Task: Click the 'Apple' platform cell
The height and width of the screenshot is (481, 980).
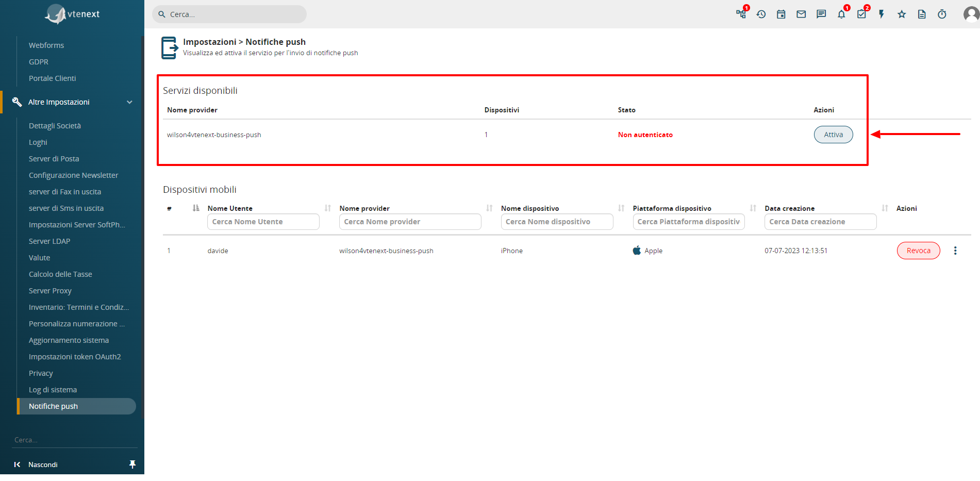Action: (647, 251)
